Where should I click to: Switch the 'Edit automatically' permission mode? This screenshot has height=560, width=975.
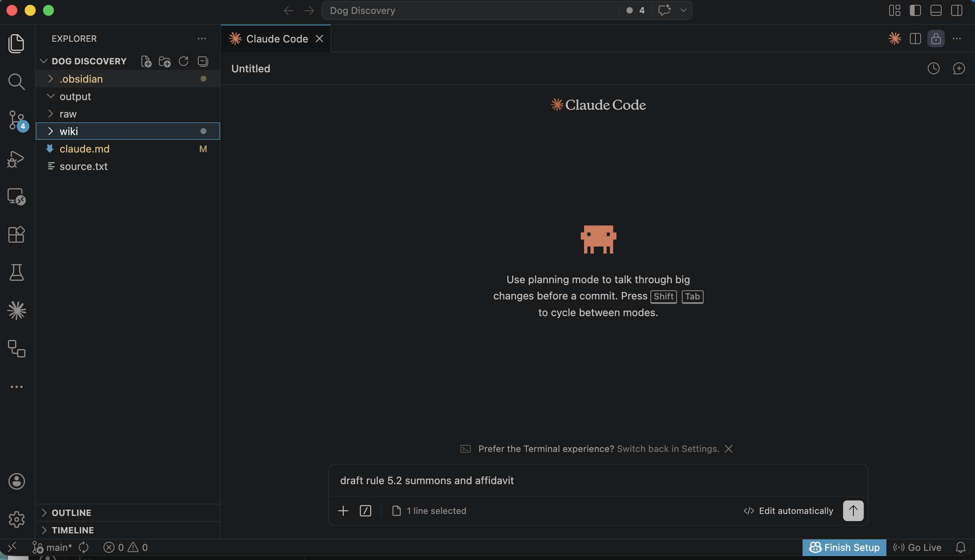[x=788, y=511]
